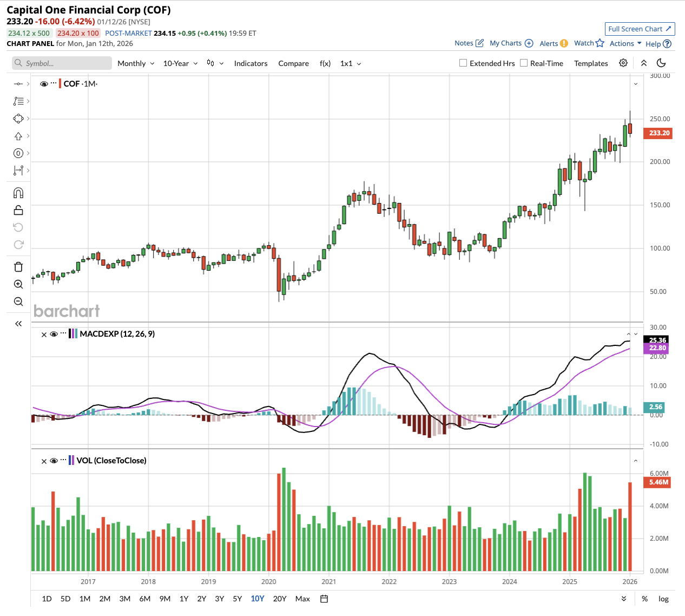Image resolution: width=685 pixels, height=616 pixels.
Task: Click the zoom out magnifier icon
Action: [18, 302]
